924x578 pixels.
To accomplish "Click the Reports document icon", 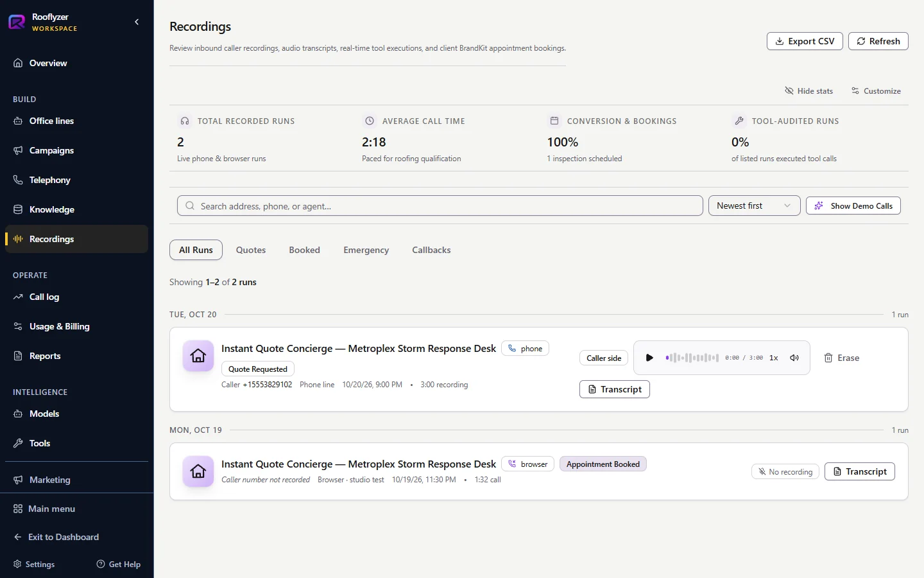I will (18, 356).
